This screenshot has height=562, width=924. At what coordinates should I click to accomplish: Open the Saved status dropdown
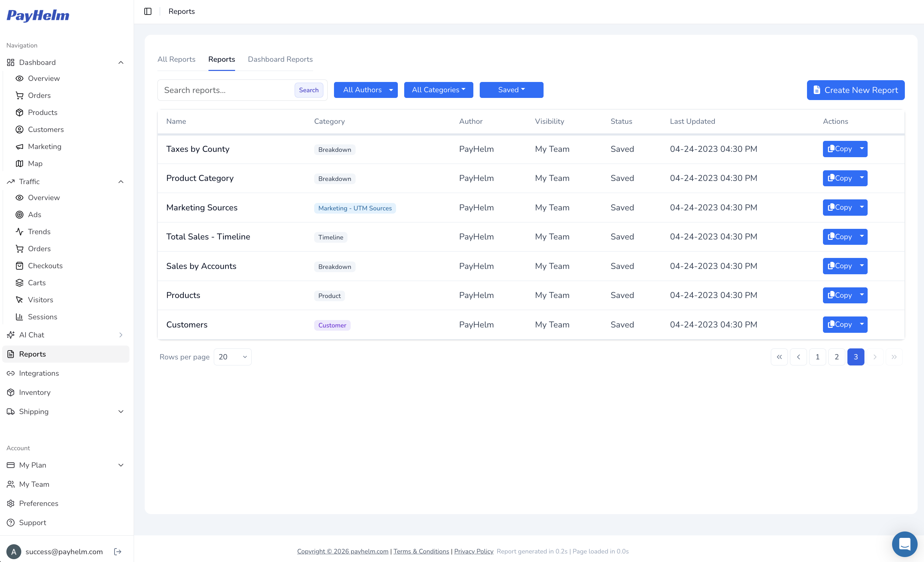511,90
